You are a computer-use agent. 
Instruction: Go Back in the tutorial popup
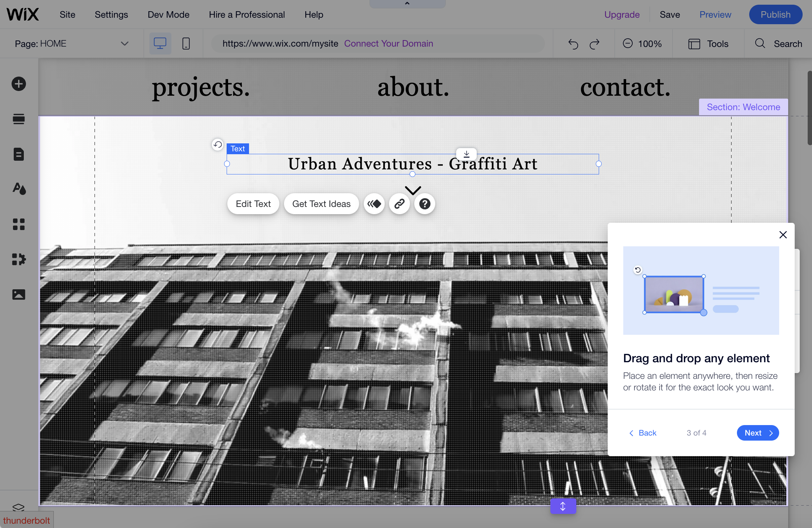pos(643,433)
